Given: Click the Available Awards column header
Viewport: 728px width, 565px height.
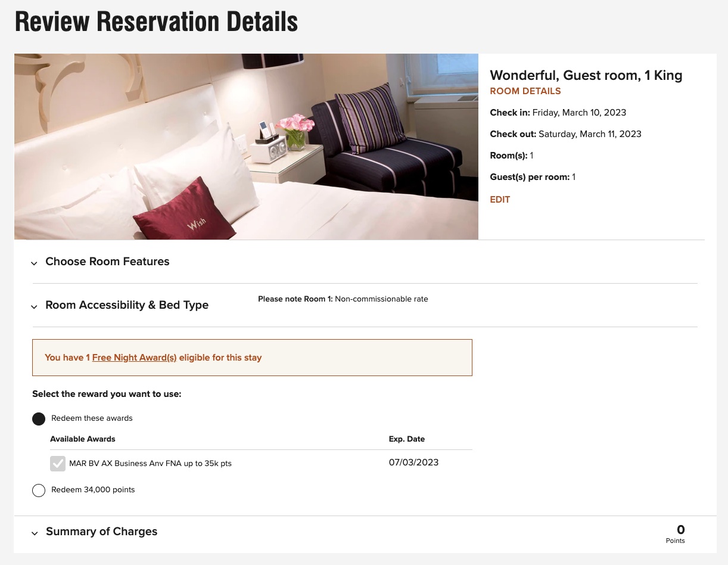Looking at the screenshot, I should [82, 439].
